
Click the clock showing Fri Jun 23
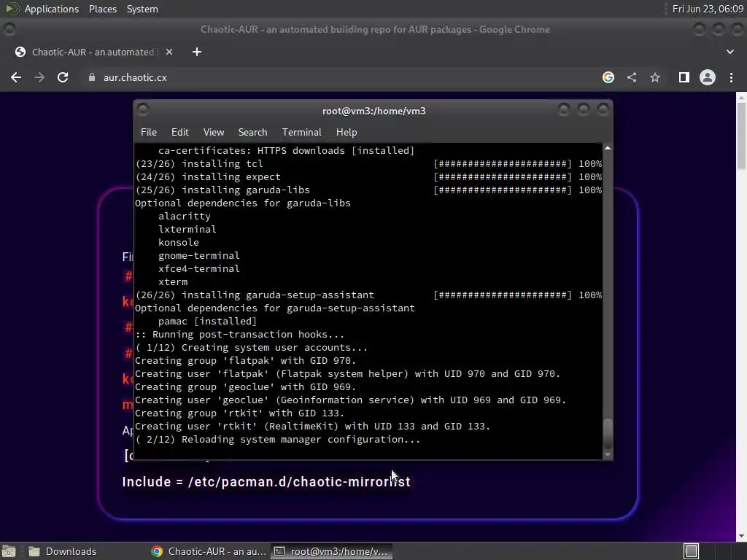tap(708, 9)
